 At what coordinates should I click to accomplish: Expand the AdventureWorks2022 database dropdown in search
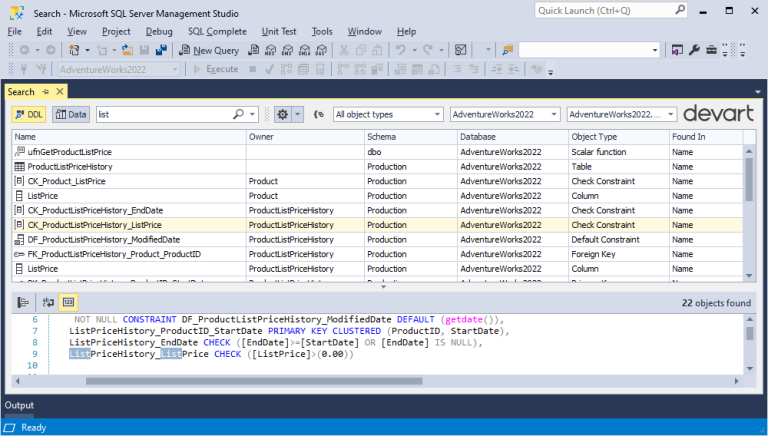point(505,114)
